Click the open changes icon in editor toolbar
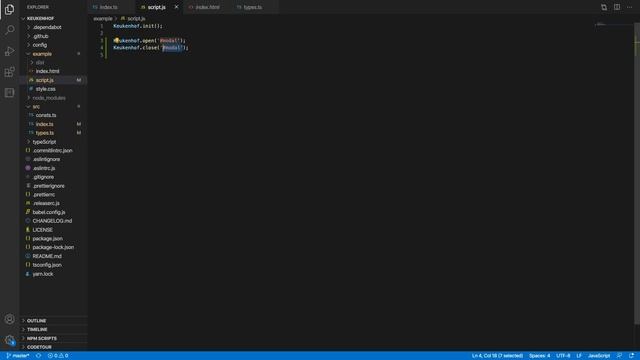The image size is (640, 360). click(x=604, y=7)
